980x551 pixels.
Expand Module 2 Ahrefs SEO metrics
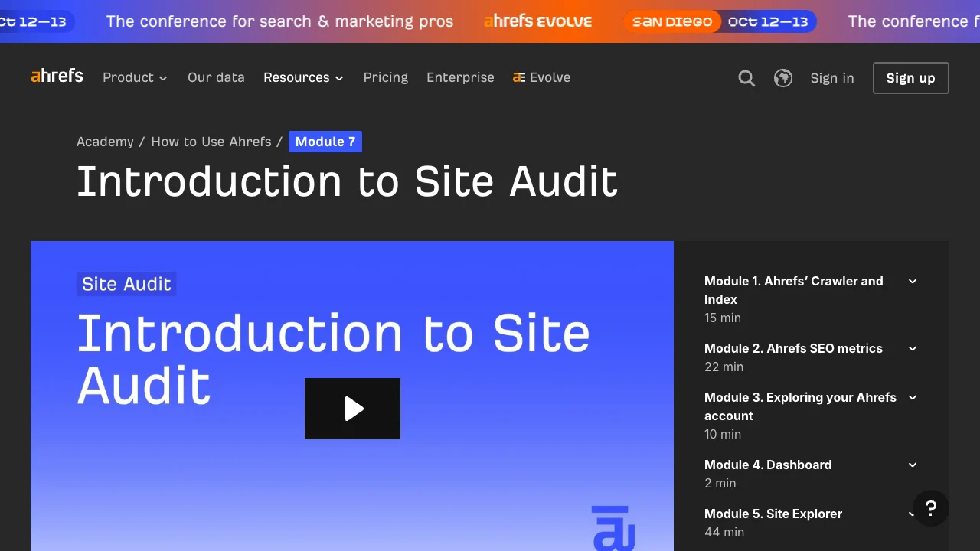tap(913, 349)
